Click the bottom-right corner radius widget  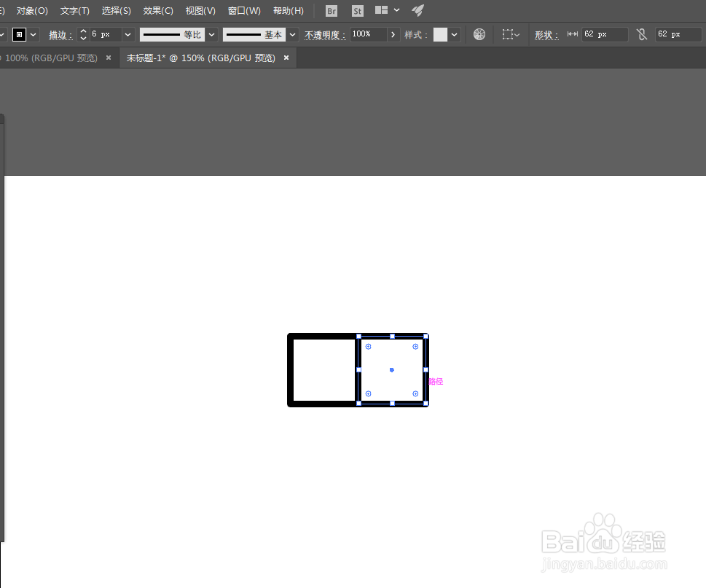[x=415, y=394]
